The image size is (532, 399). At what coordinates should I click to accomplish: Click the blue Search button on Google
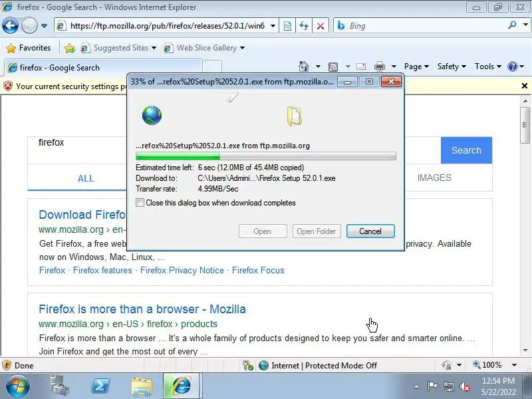click(467, 150)
